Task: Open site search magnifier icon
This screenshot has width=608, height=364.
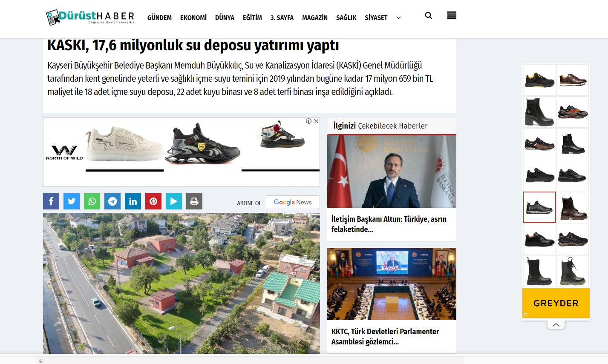Action: [429, 16]
